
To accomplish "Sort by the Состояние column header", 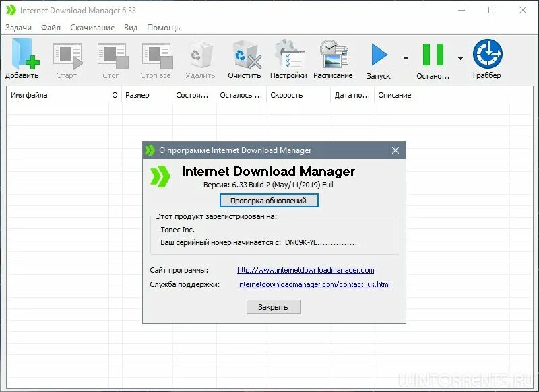I will click(194, 95).
